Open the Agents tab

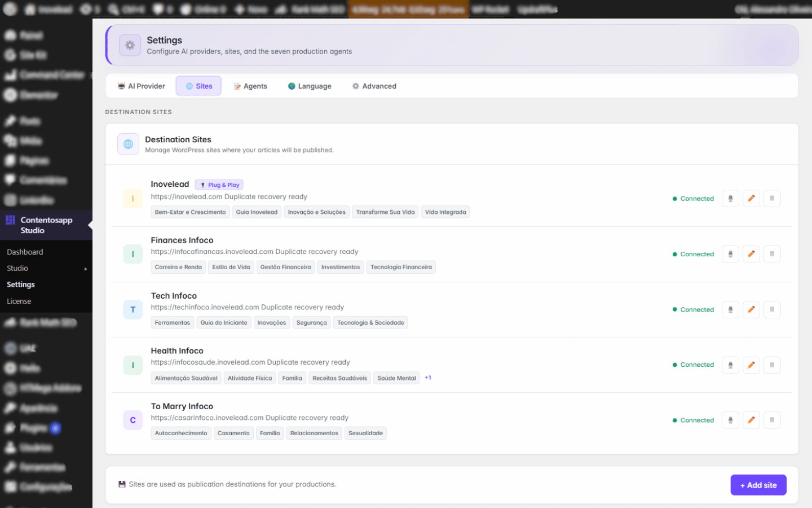(250, 86)
